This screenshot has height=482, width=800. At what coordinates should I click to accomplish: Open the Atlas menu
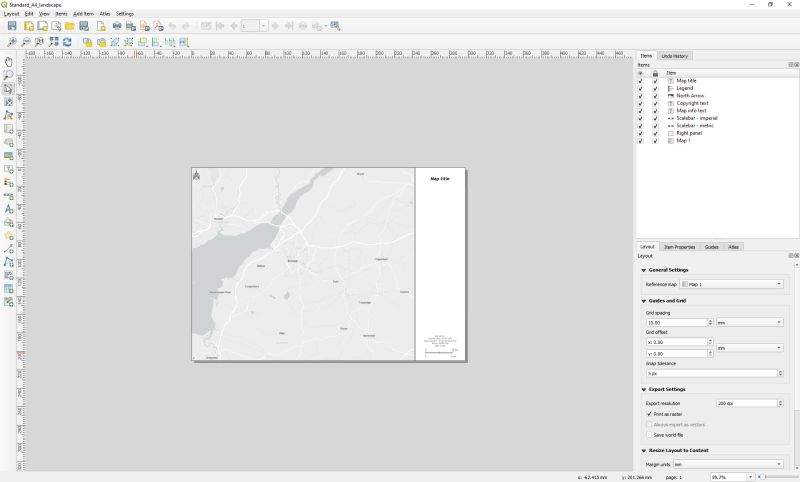click(105, 14)
